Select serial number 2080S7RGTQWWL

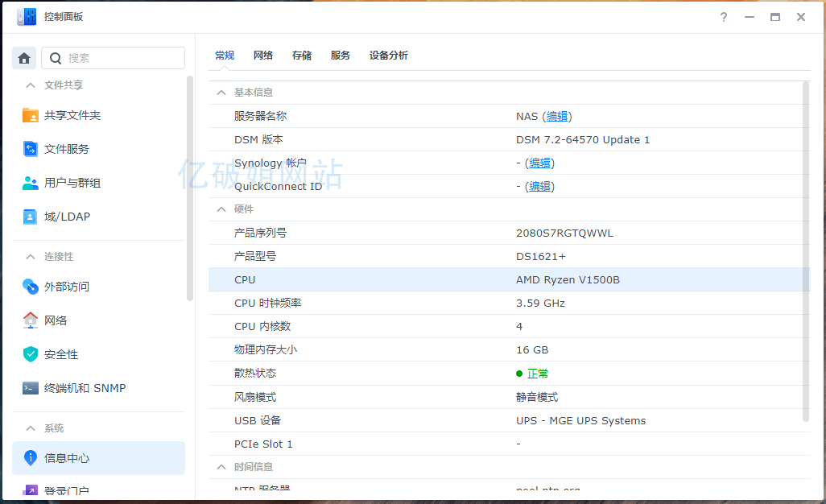[x=564, y=233]
